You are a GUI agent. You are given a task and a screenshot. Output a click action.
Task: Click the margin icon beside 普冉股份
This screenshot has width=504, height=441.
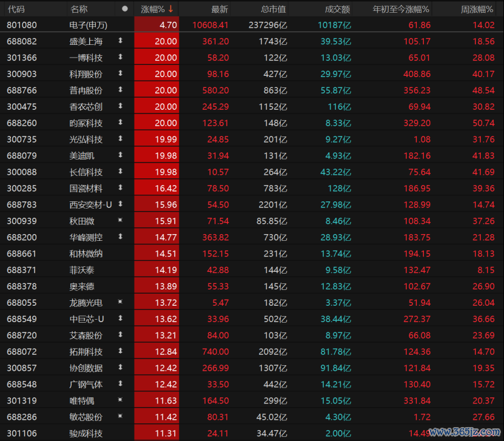tap(121, 90)
